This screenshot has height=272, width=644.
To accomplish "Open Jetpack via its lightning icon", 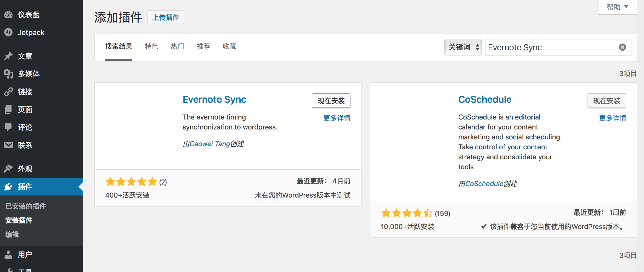I will click(x=8, y=32).
